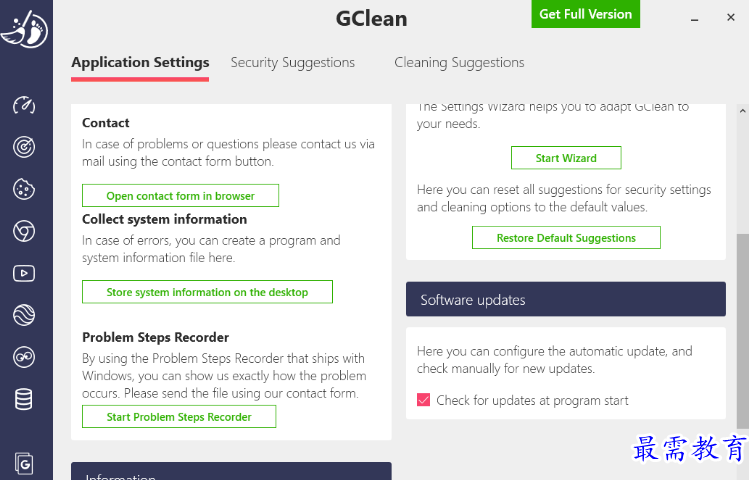Start the Problem Steps Recorder
This screenshot has width=755, height=480.
[179, 417]
